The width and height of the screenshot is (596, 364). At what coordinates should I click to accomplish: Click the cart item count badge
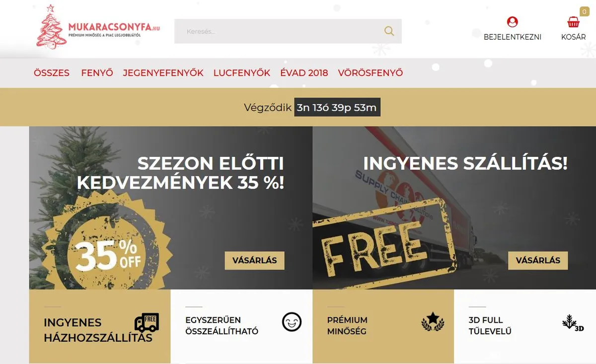tap(585, 11)
